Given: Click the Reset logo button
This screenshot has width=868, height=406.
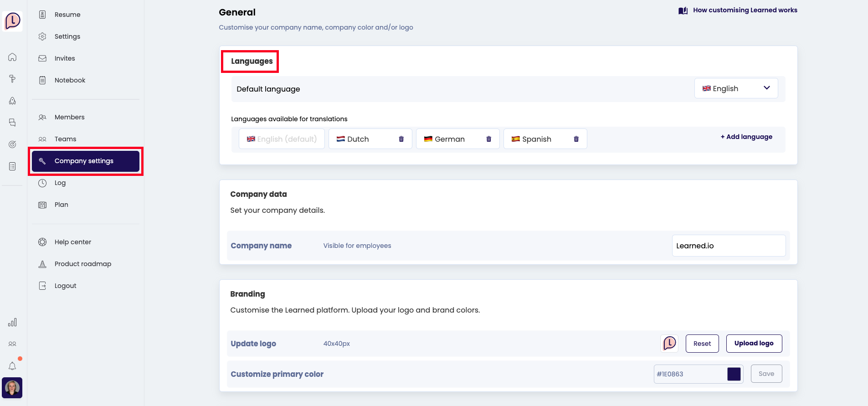Looking at the screenshot, I should point(702,344).
